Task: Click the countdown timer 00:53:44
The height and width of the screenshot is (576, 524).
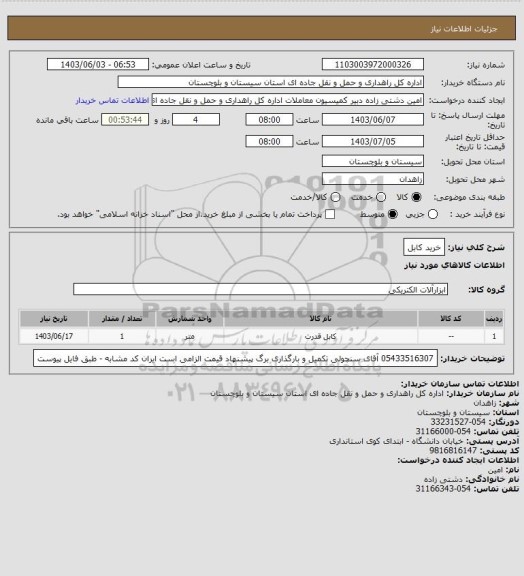Action: [x=125, y=120]
